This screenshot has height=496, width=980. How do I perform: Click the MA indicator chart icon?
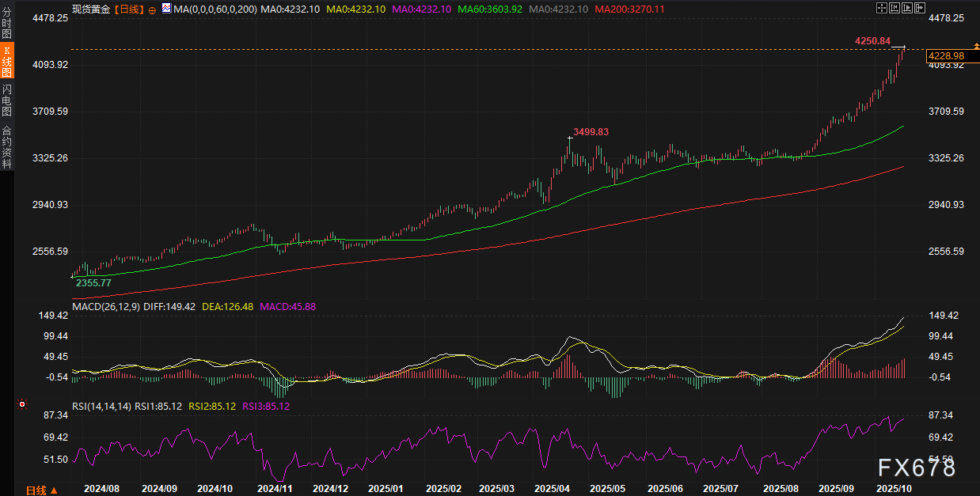click(165, 8)
